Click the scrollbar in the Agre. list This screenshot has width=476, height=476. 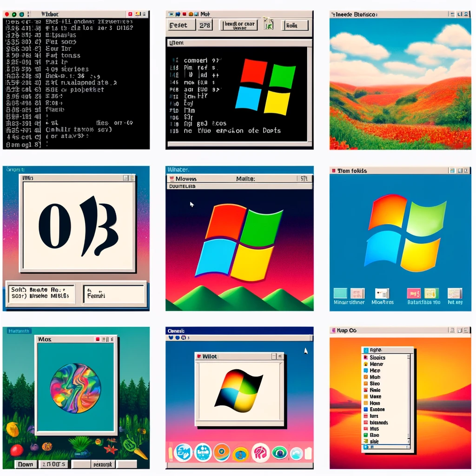(x=409, y=399)
